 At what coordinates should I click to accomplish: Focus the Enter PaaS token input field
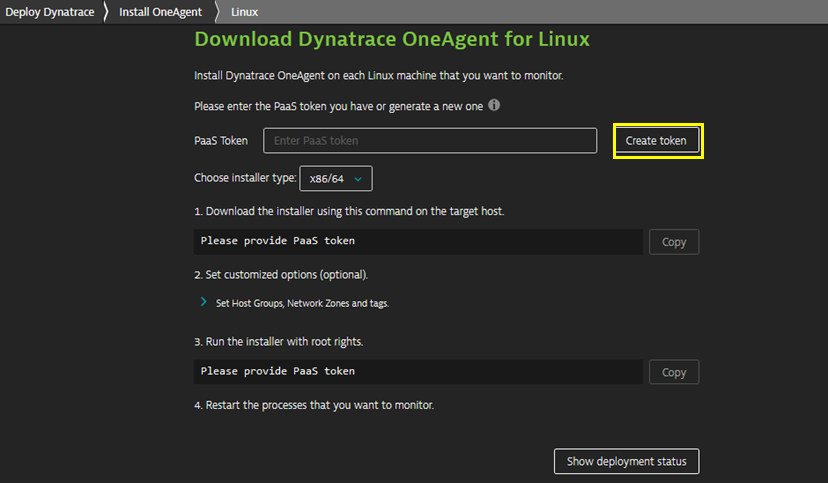click(x=430, y=141)
